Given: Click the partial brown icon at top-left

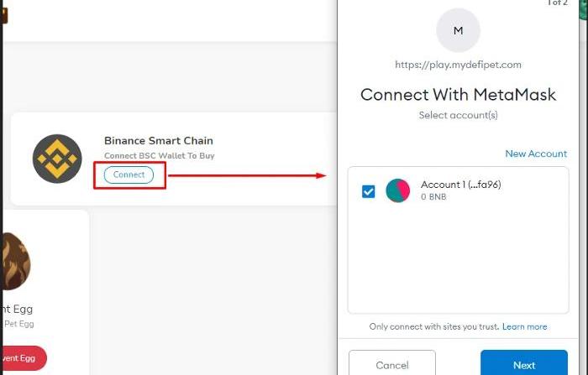Looking at the screenshot, I should [3, 16].
